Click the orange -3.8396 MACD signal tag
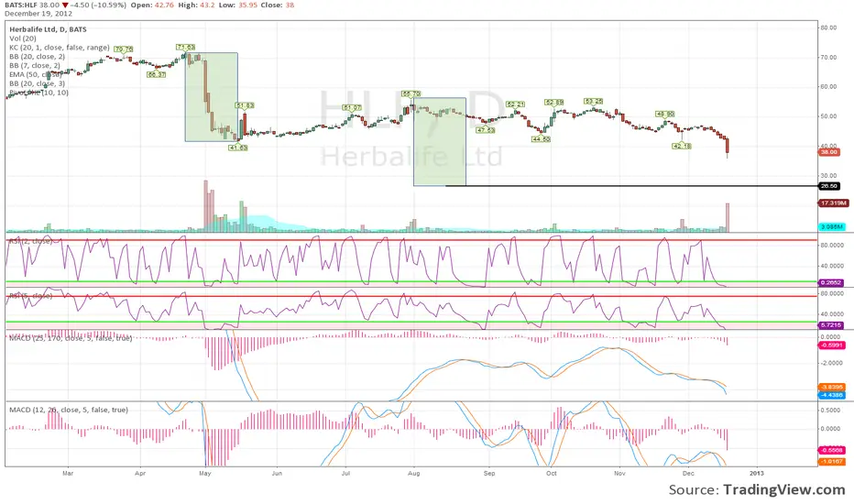This screenshot has height=504, width=854. pos(832,388)
